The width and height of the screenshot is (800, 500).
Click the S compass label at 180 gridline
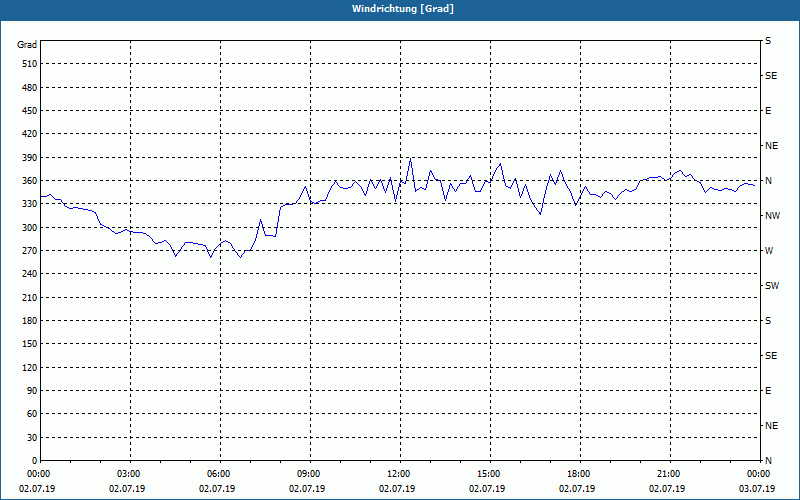pyautogui.click(x=768, y=321)
